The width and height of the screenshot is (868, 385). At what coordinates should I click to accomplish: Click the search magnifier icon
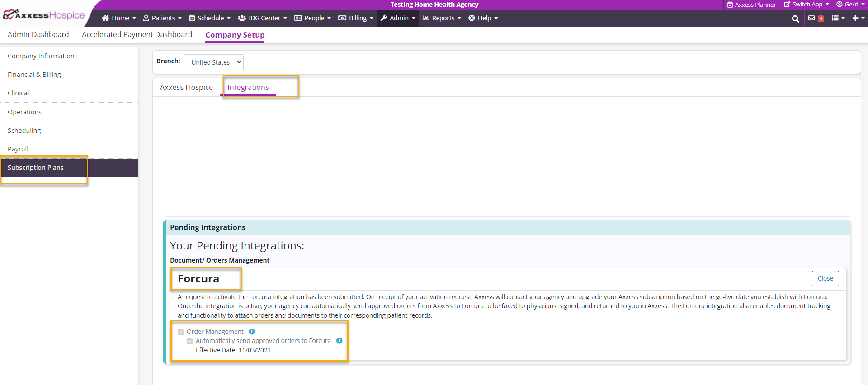795,19
